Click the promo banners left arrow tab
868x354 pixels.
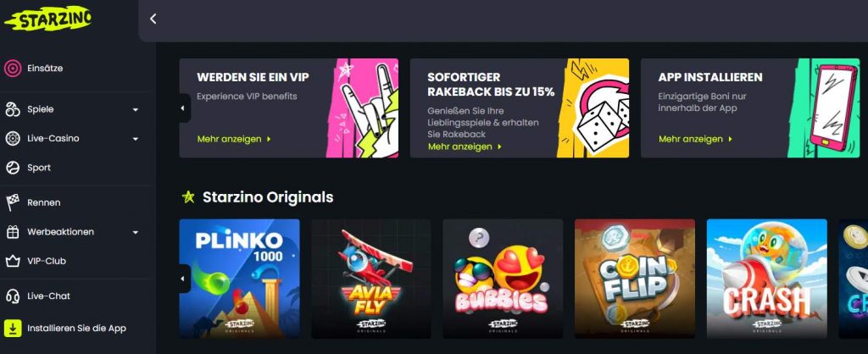184,108
